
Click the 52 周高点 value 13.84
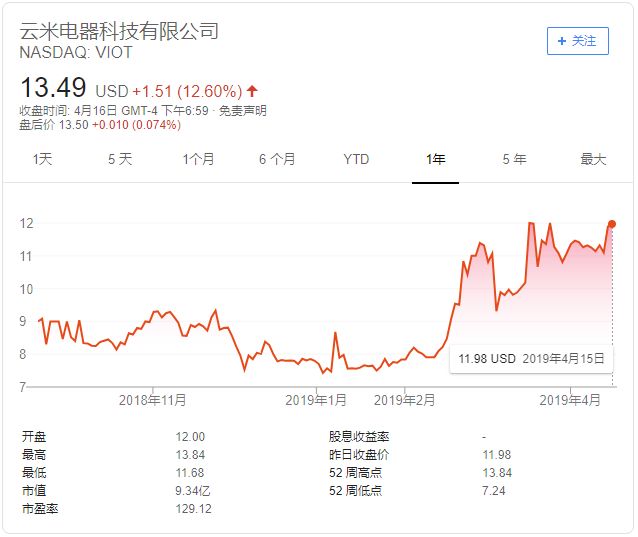tap(497, 473)
